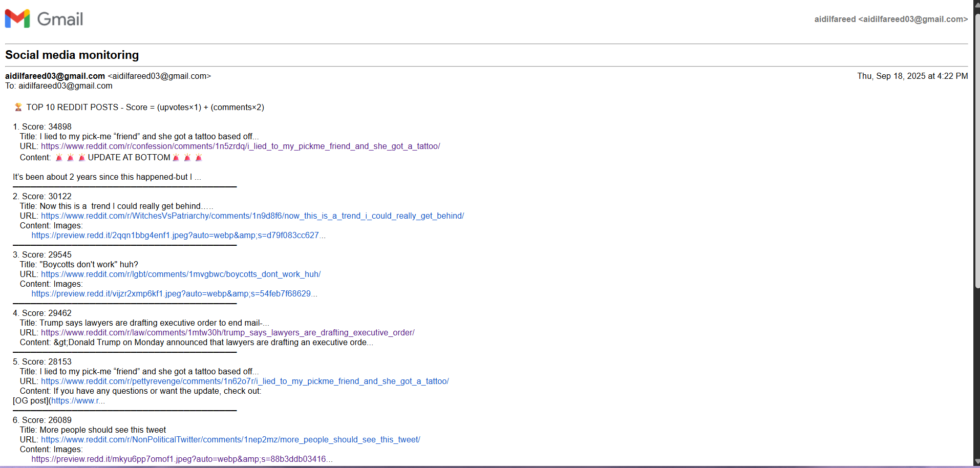The width and height of the screenshot is (980, 468).
Task: Click sender name aidilfareed03@gmail.com in bold
Action: (x=55, y=76)
